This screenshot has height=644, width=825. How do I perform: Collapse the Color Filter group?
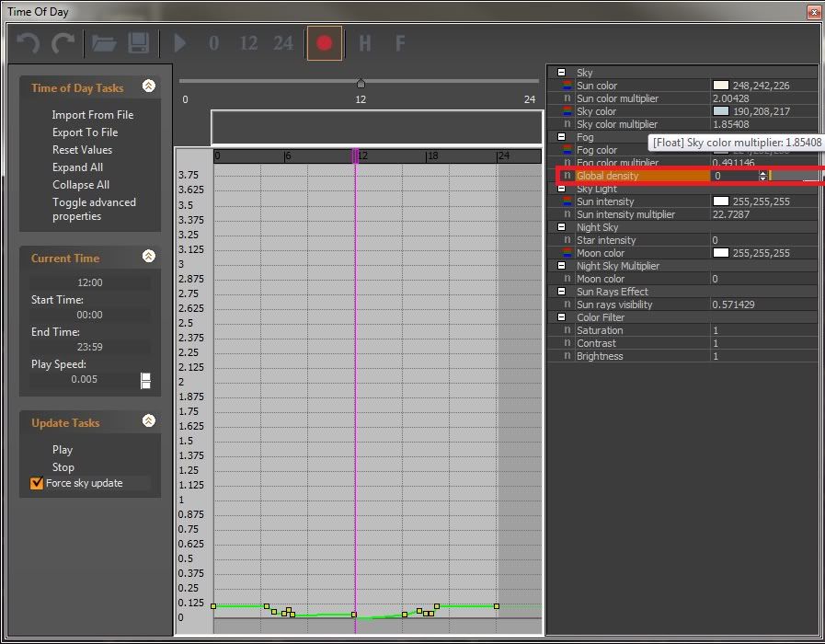click(x=561, y=317)
